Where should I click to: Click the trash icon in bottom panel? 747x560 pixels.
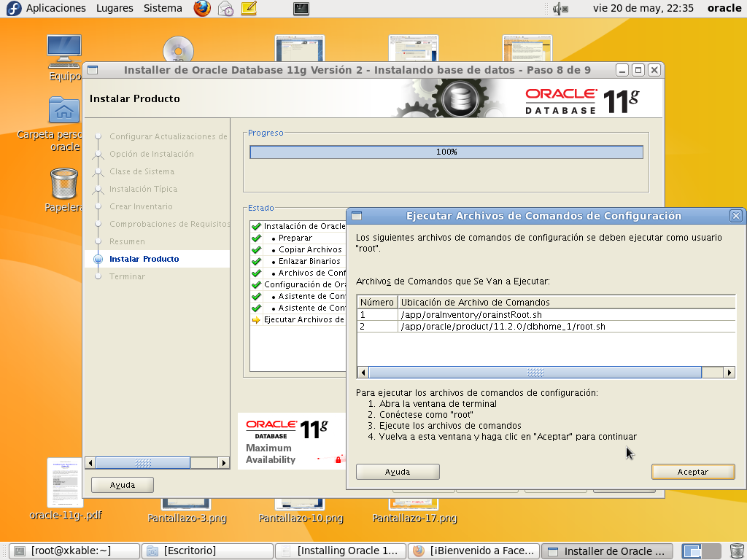click(737, 551)
